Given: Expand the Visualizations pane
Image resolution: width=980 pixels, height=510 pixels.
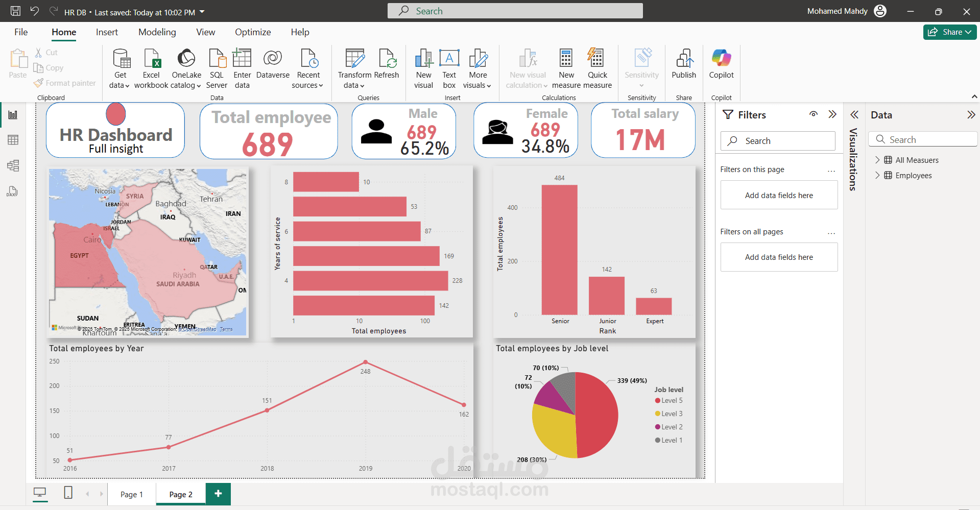Looking at the screenshot, I should point(854,114).
